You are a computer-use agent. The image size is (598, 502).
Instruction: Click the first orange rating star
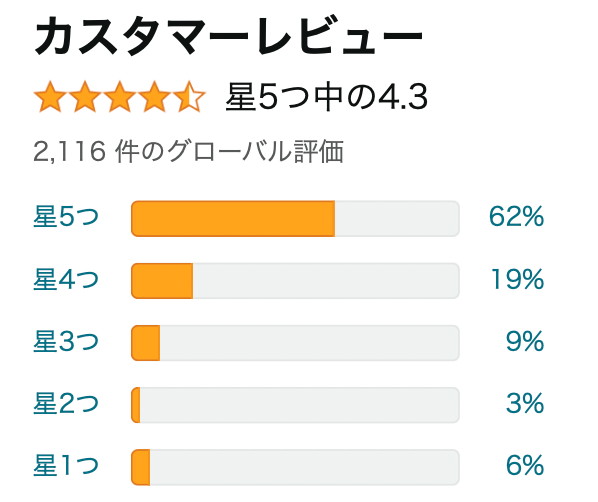coord(50,97)
